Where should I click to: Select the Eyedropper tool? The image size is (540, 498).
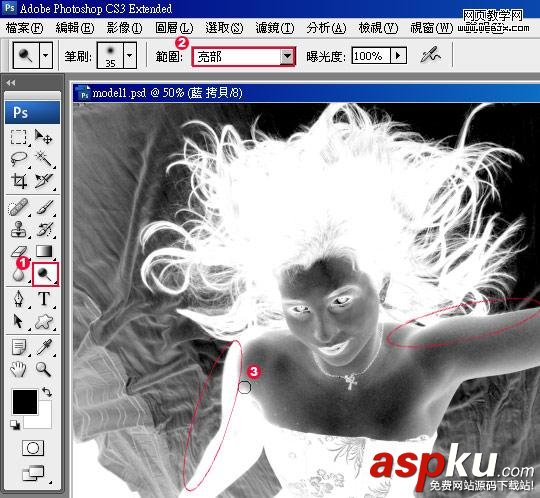[x=44, y=347]
